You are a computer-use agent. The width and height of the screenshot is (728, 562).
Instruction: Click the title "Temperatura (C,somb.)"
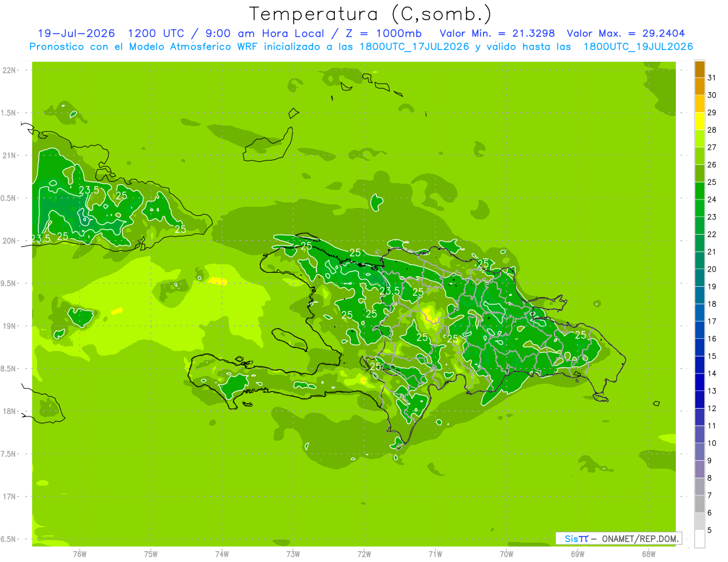(370, 13)
